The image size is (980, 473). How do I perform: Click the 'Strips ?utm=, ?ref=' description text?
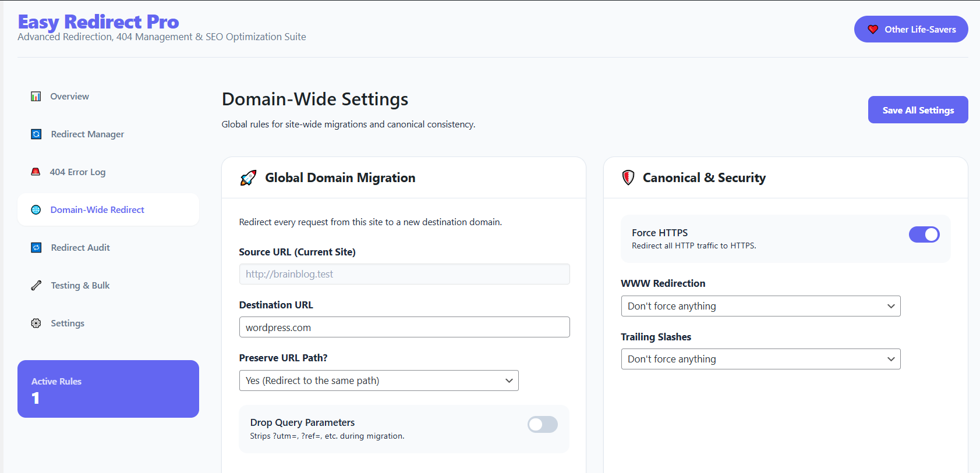(327, 436)
